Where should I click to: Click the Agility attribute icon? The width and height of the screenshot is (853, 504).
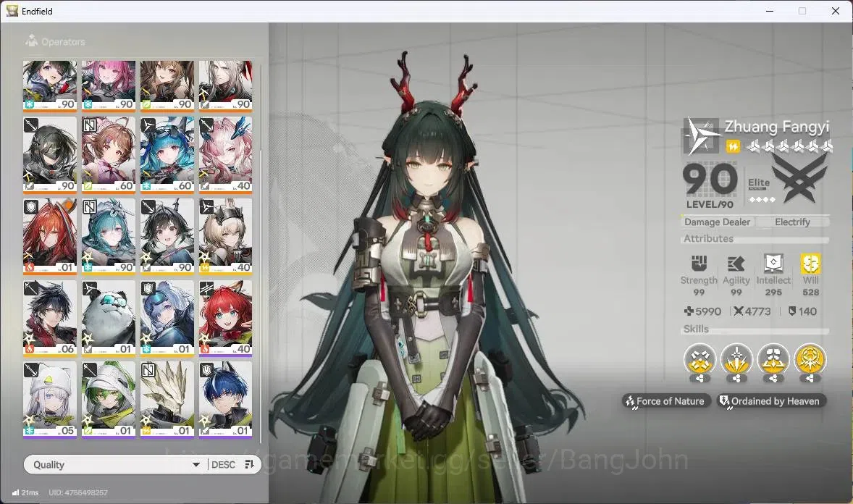tap(736, 264)
